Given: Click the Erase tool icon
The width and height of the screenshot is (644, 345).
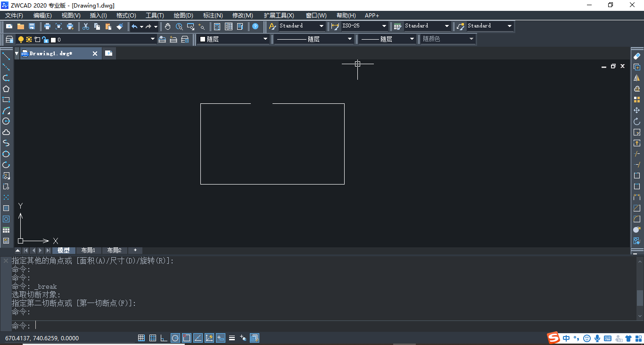Looking at the screenshot, I should click(637, 56).
